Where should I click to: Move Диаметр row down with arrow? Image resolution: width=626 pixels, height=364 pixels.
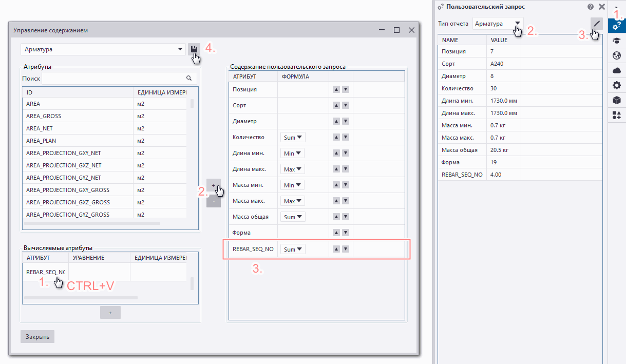coord(346,121)
